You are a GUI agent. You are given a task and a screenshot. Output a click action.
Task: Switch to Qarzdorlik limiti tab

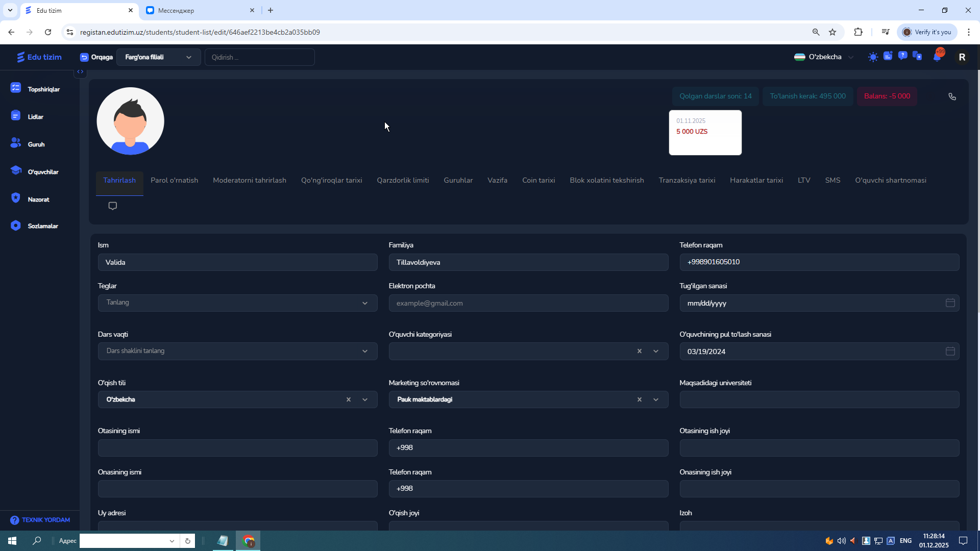pyautogui.click(x=403, y=180)
